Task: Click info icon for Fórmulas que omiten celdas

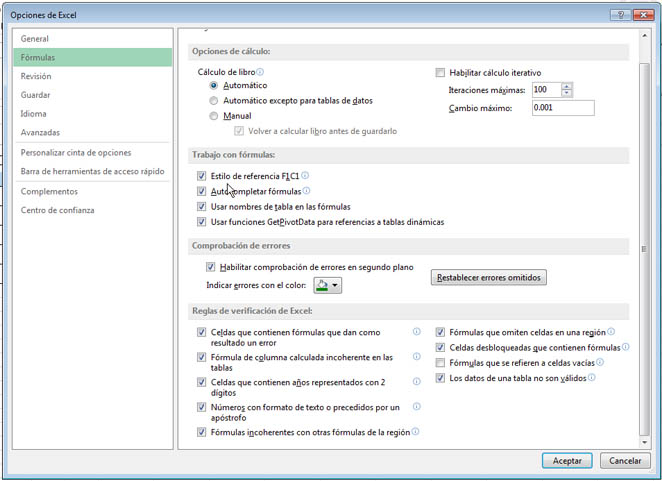Action: coord(611,331)
